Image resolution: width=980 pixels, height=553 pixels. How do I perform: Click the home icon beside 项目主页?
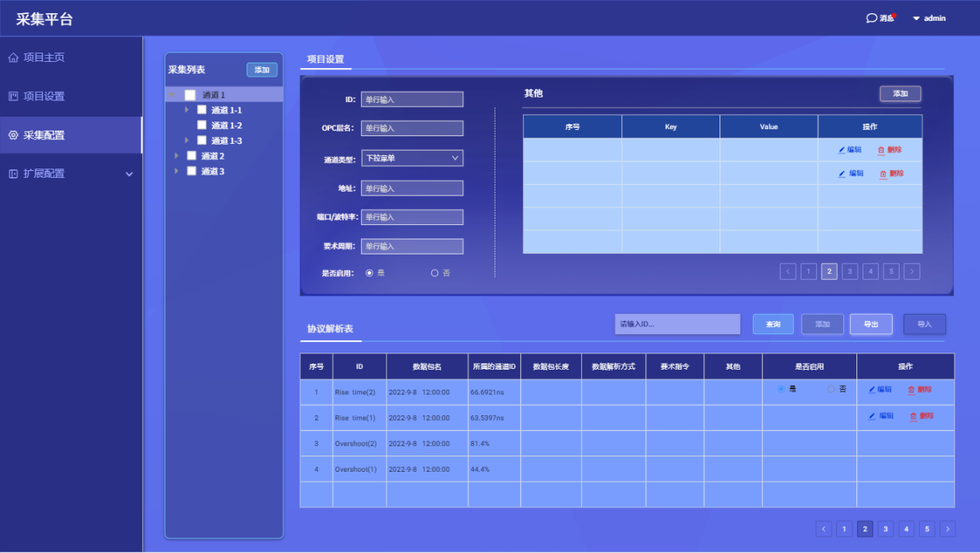click(13, 58)
